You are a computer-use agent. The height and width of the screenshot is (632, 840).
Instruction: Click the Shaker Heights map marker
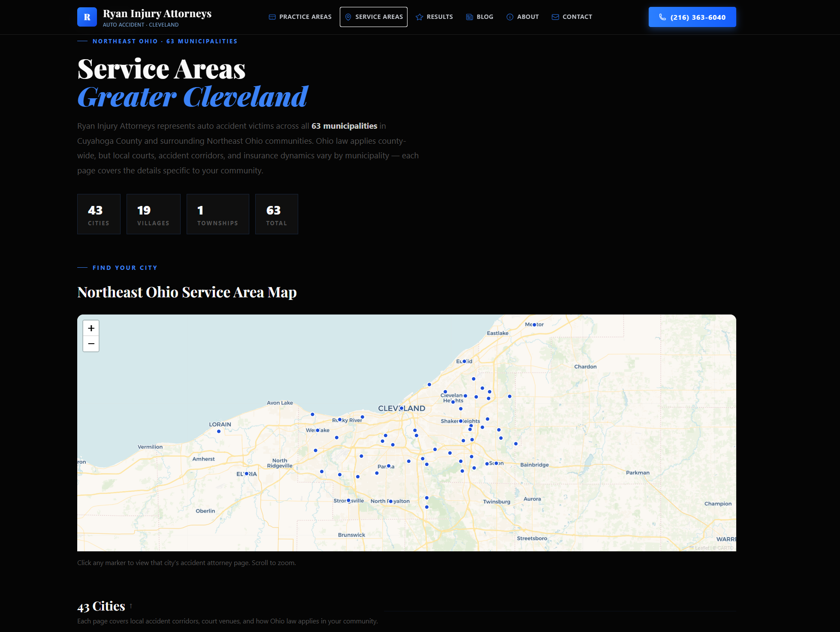(x=461, y=421)
